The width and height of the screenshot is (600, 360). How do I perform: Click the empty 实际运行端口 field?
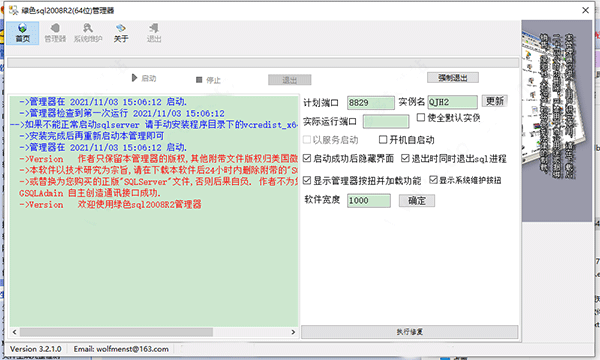point(386,122)
